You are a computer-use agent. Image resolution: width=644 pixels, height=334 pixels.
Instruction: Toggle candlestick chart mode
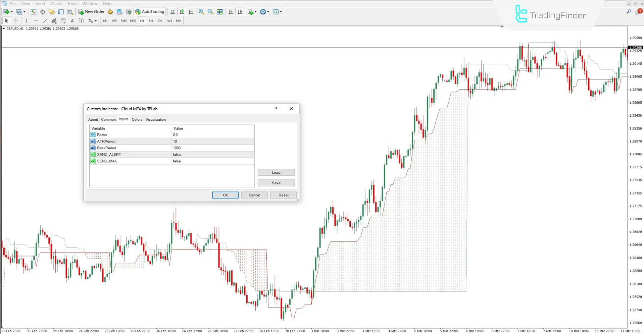(182, 12)
